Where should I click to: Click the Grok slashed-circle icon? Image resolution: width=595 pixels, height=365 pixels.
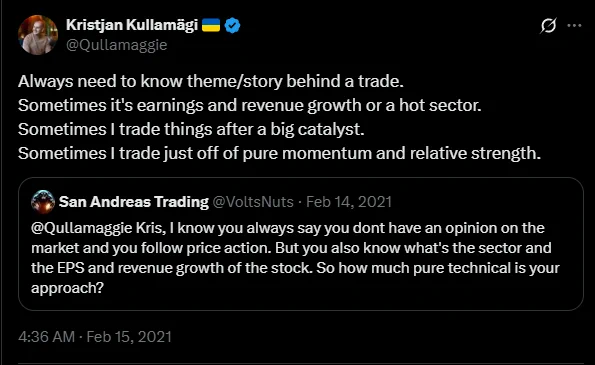point(548,25)
